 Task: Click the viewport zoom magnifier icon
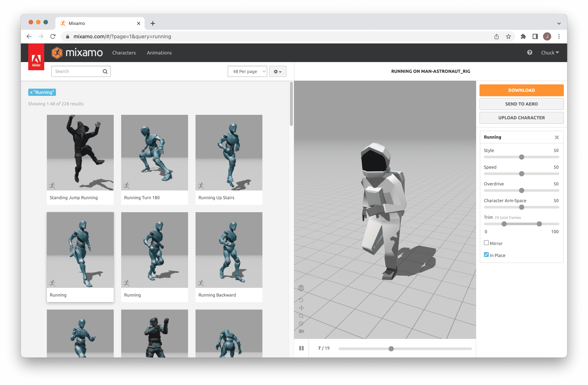[301, 316]
